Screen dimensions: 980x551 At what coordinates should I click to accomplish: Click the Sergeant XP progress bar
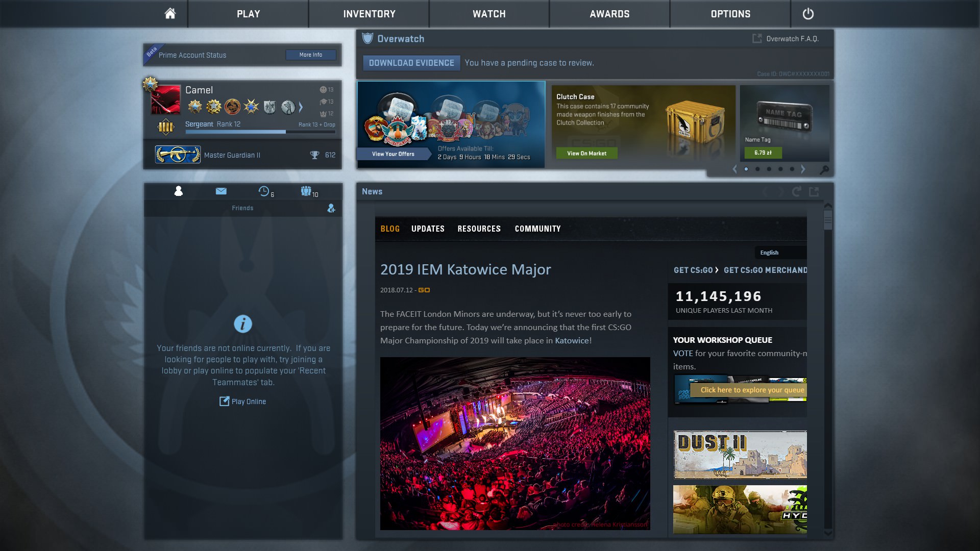pyautogui.click(x=260, y=132)
